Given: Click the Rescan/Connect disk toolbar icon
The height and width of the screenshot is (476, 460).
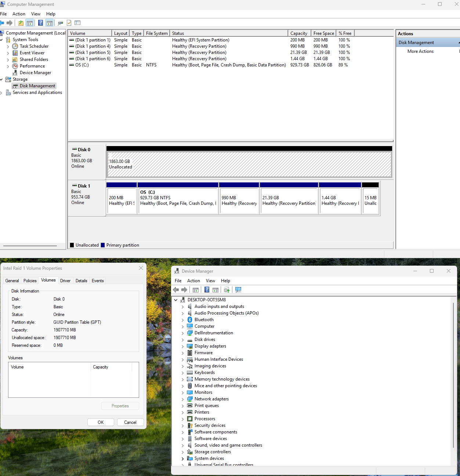Looking at the screenshot, I should pos(60,23).
